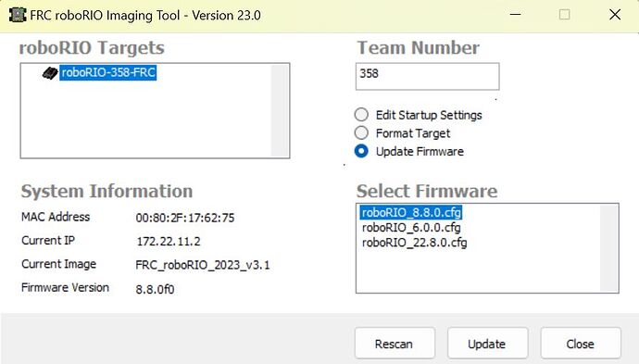Select the roboRIO-358-FRC target
This screenshot has width=639, height=364.
(108, 72)
